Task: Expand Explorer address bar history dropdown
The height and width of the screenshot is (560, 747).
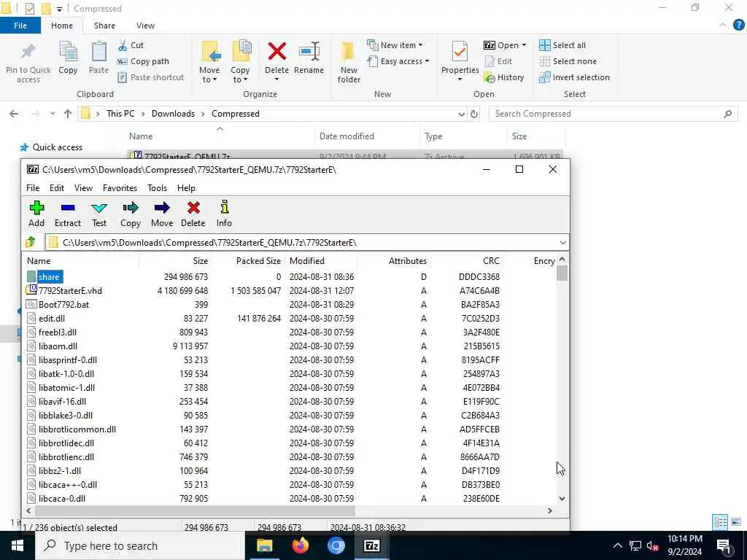Action: coord(461,114)
